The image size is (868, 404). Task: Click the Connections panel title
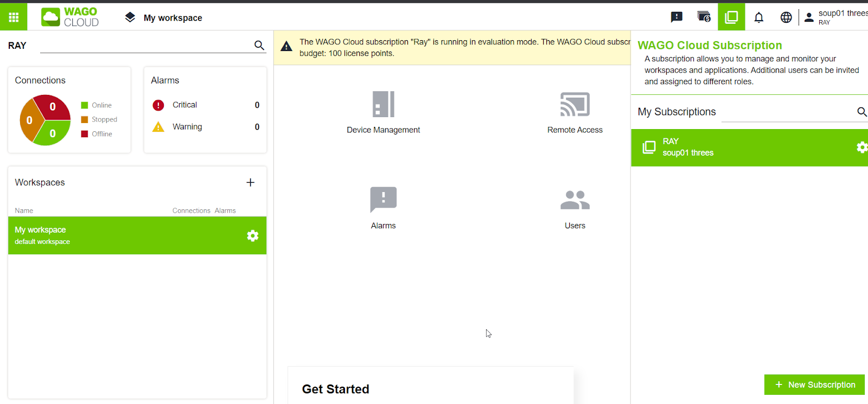[40, 80]
